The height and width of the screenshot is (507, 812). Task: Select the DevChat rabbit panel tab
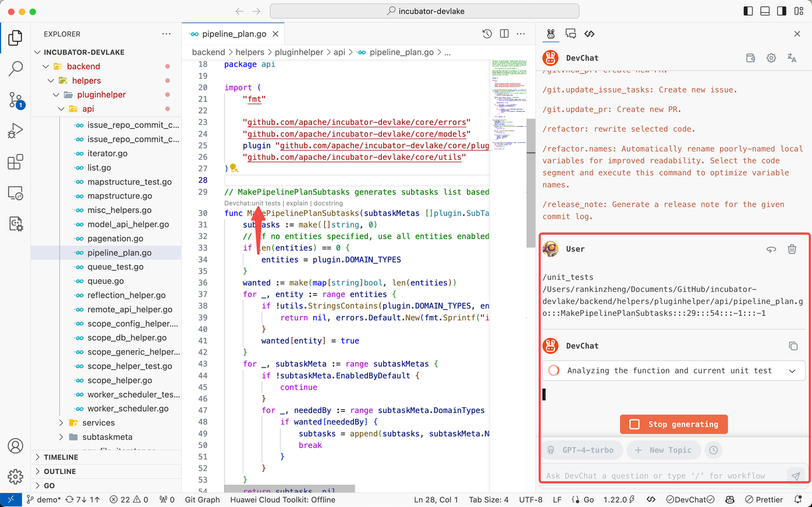(551, 34)
